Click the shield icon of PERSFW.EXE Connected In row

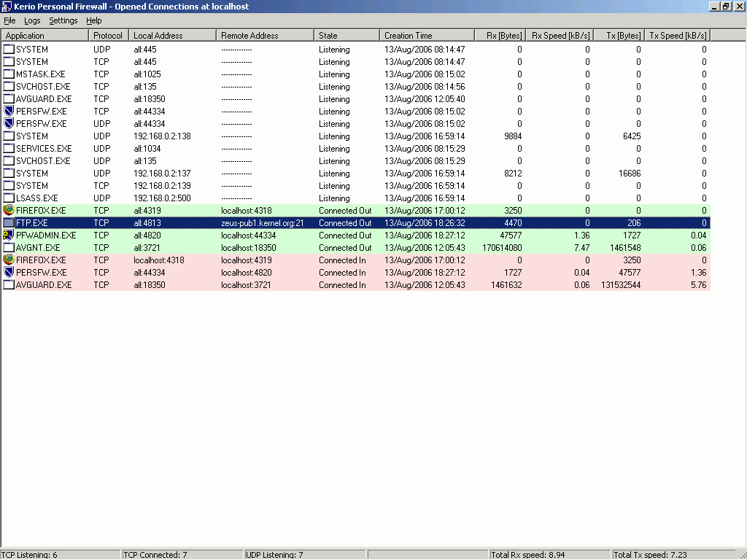coord(9,272)
